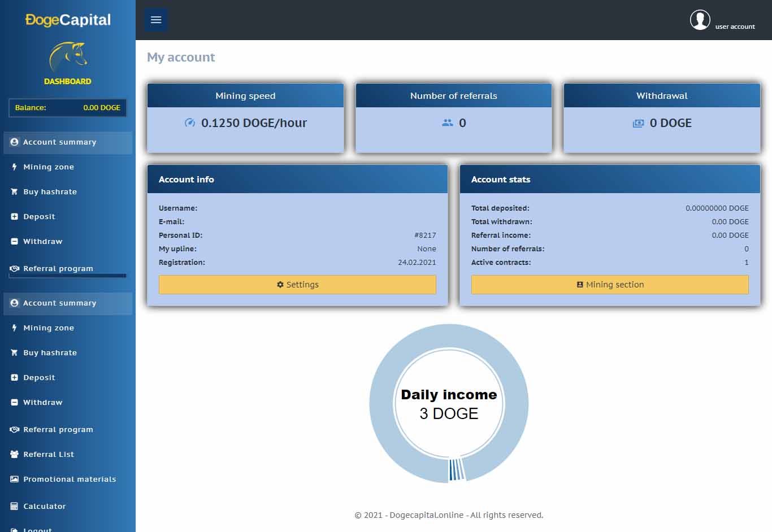Viewport: 772px width, 532px height.
Task: Open the Settings button in Account info
Action: click(x=297, y=285)
